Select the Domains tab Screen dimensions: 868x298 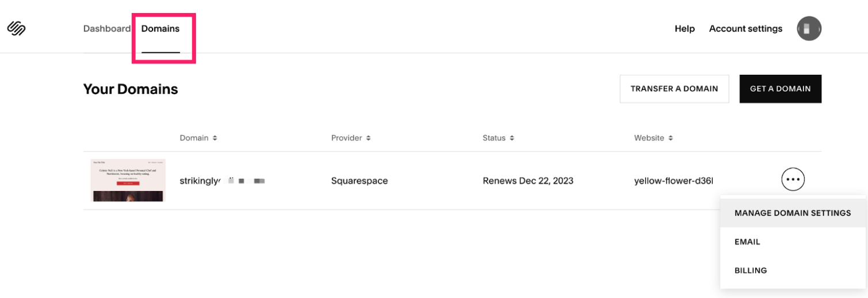click(161, 29)
